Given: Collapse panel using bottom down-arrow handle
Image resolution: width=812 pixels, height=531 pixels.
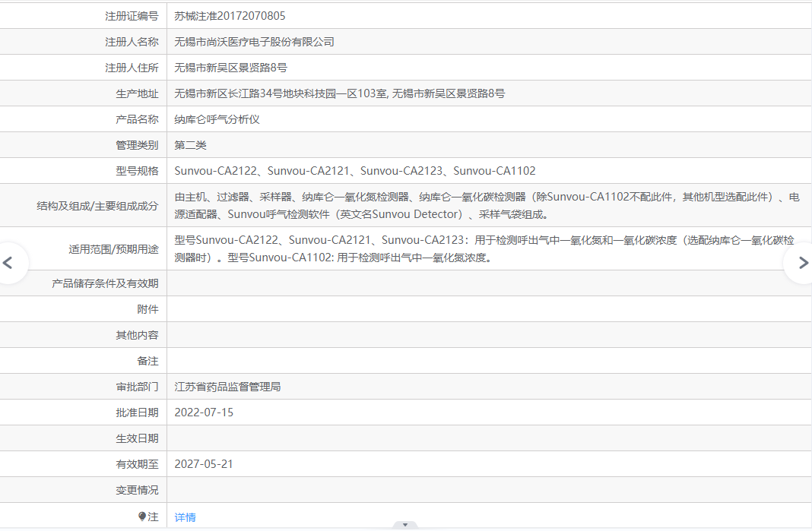Looking at the screenshot, I should (x=405, y=526).
